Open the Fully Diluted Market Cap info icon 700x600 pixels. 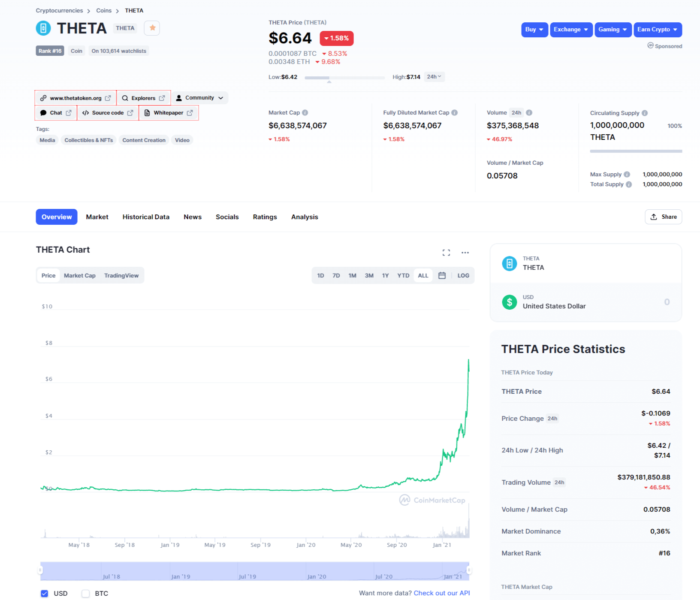click(x=455, y=113)
